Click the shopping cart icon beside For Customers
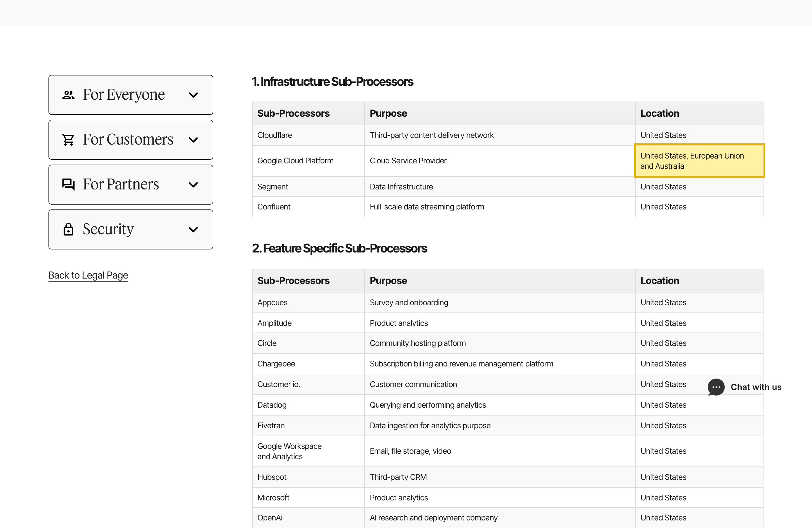 point(68,140)
